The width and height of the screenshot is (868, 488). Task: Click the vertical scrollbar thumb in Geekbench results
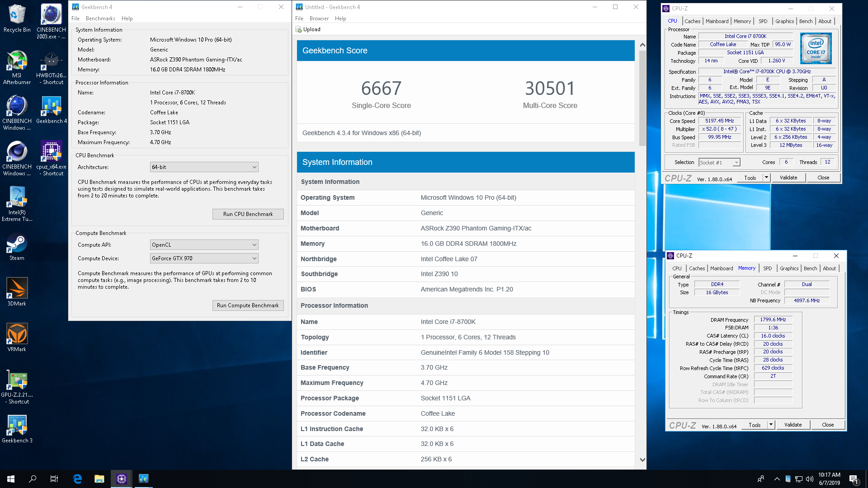(642, 98)
